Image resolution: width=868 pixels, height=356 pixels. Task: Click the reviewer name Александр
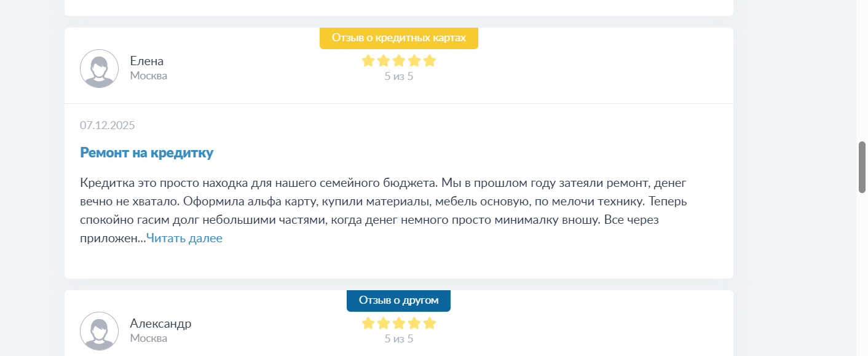tap(160, 323)
